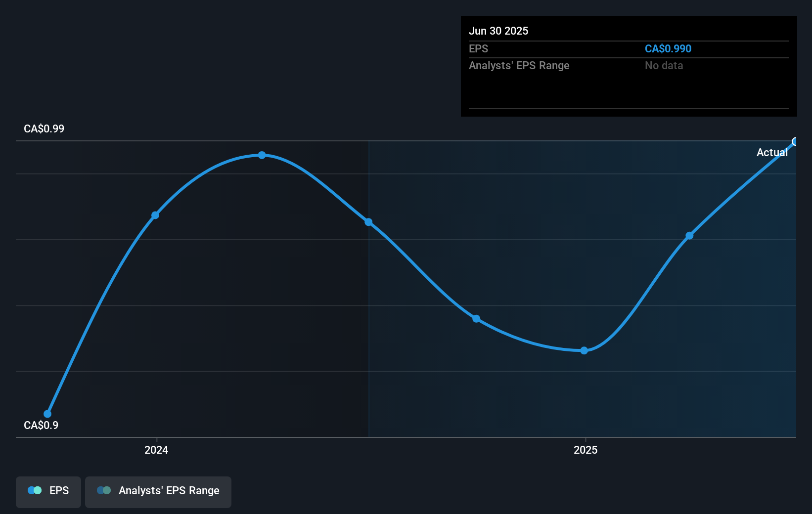The width and height of the screenshot is (812, 514).
Task: Click the dots icon beside Analysts' EPS Range legend
Action: (x=104, y=491)
